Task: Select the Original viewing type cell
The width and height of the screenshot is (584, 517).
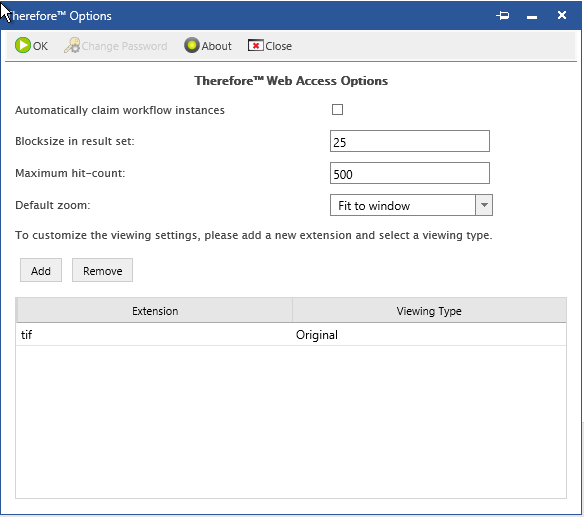Action: coord(429,334)
